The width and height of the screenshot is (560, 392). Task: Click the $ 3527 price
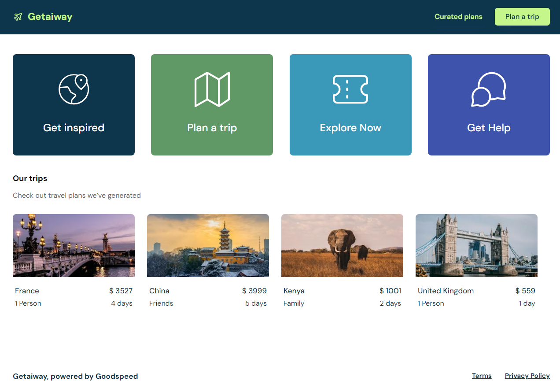point(121,291)
